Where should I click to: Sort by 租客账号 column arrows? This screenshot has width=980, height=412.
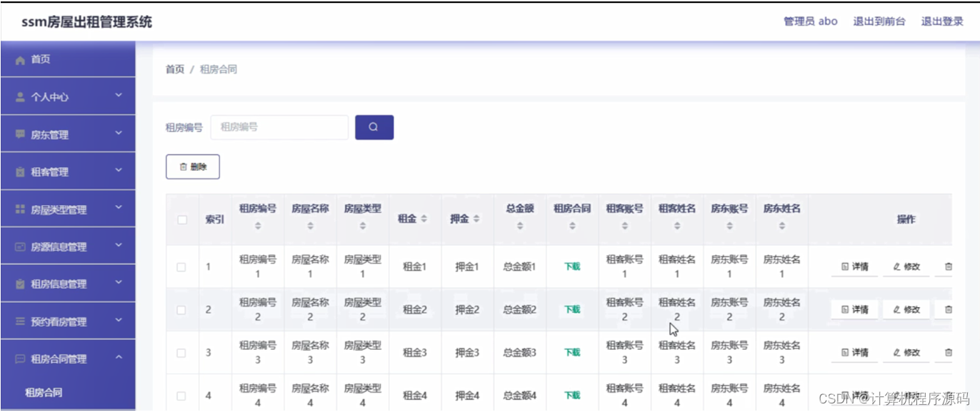pos(625,226)
